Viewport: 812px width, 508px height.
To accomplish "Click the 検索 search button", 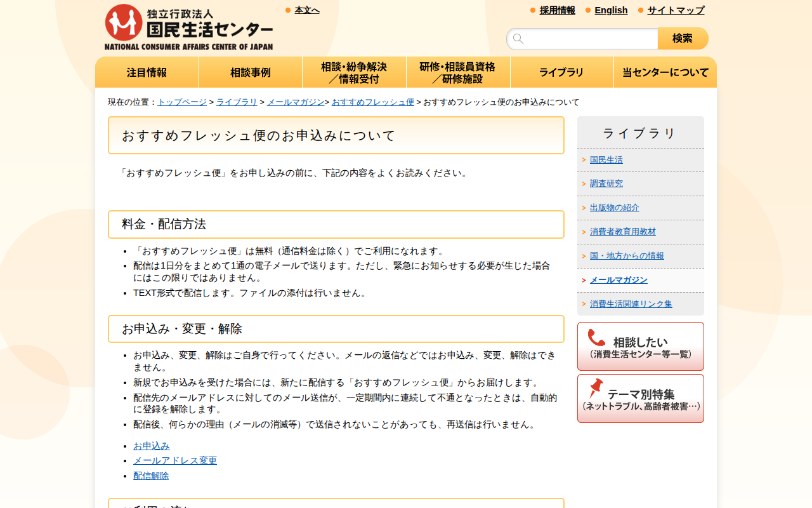I will pyautogui.click(x=683, y=39).
